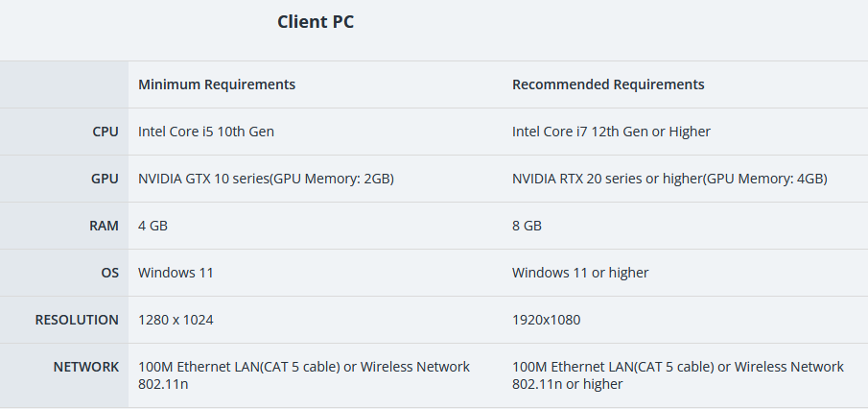Click the 1920x1080 resolution value

546,320
